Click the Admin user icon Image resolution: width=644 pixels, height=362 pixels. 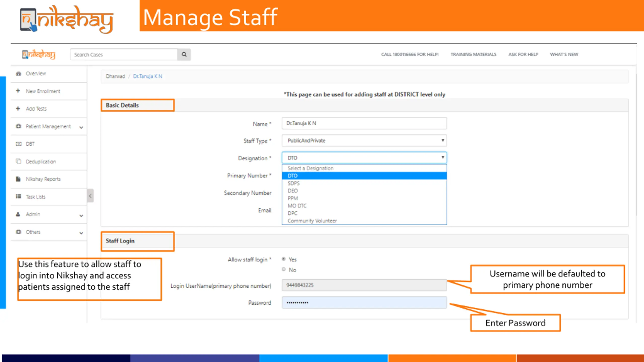[18, 214]
